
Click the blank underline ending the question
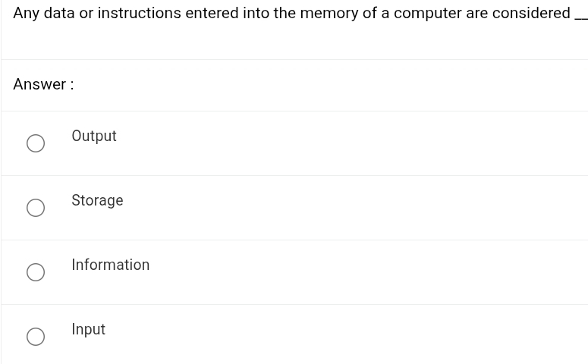pos(581,18)
